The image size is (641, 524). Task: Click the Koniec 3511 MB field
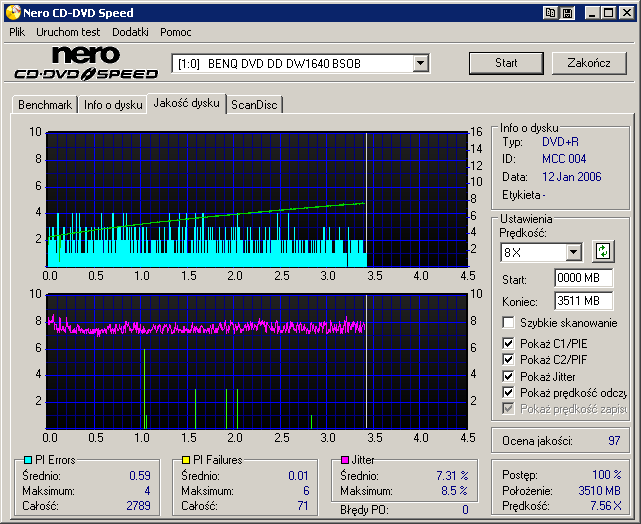coord(584,301)
